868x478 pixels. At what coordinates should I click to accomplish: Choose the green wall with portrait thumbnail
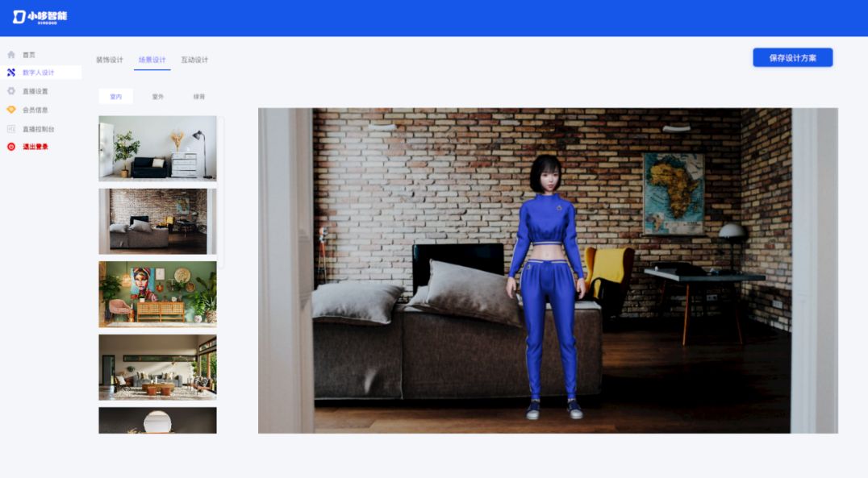(158, 294)
